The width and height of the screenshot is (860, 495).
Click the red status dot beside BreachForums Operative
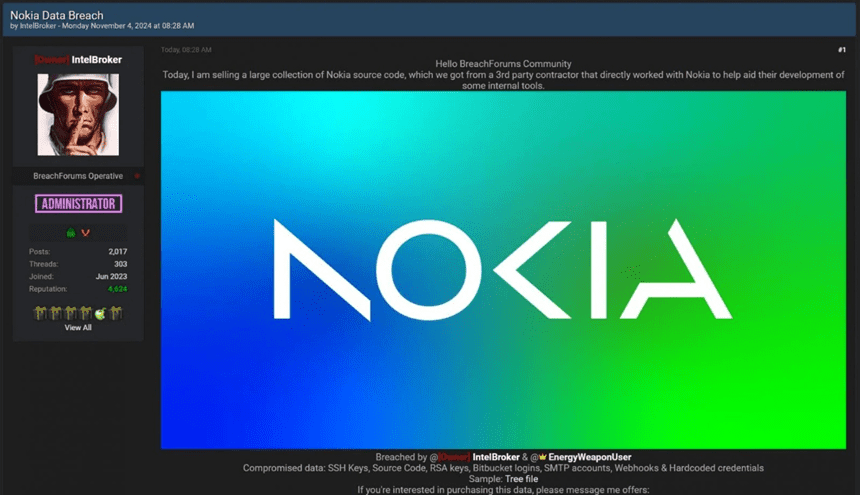click(x=136, y=176)
